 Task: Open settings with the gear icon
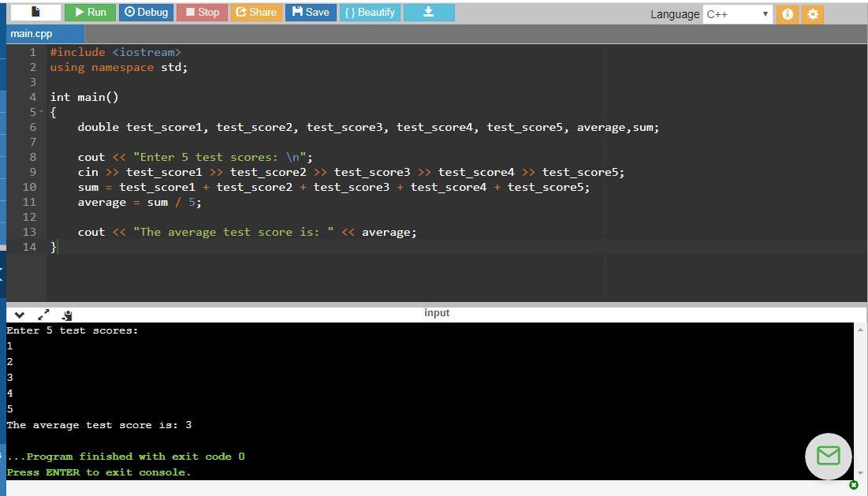(813, 14)
